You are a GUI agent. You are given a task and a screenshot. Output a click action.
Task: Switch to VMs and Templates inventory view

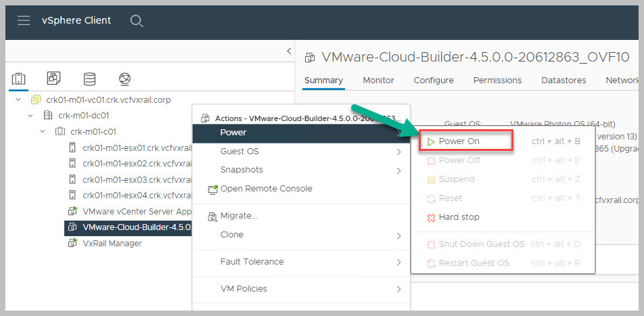54,78
